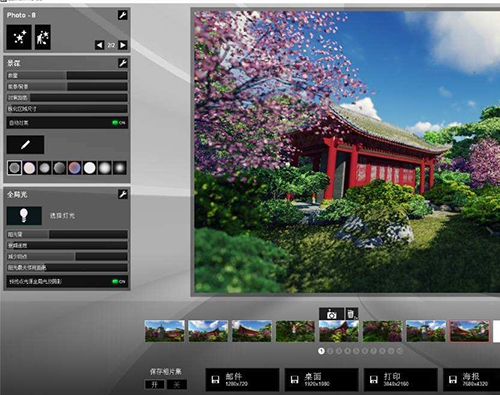Image resolution: width=500 pixels, height=395 pixels.
Task: Open the seventh photo thumbnail in strip
Action: click(426, 331)
